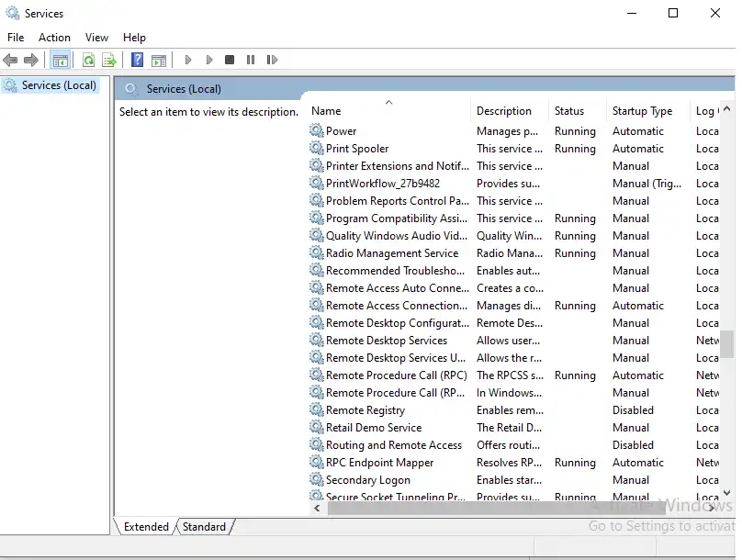Select the Problem Reports Control Pa... service
742x560 pixels.
[397, 201]
